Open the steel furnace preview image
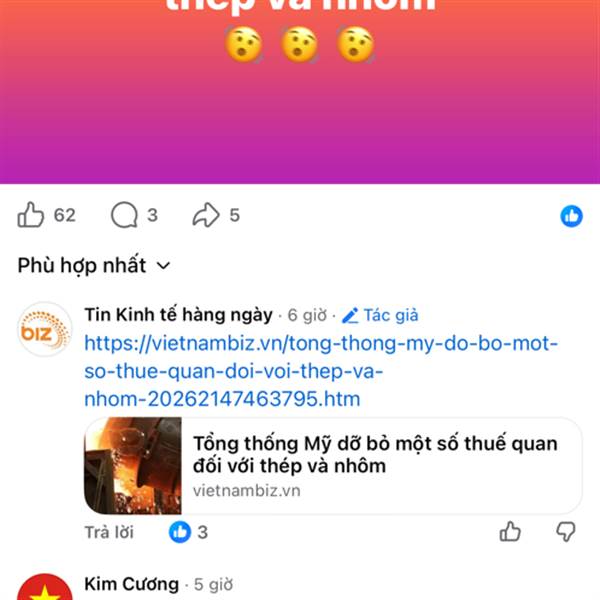Viewport: 600px width, 600px height. 133,465
